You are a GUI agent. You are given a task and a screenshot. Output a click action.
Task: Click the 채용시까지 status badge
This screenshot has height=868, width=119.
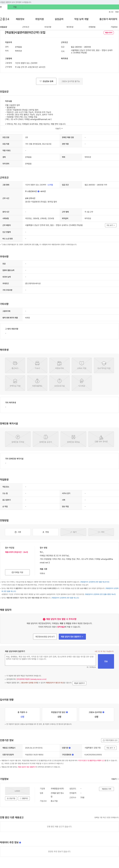point(109,33)
